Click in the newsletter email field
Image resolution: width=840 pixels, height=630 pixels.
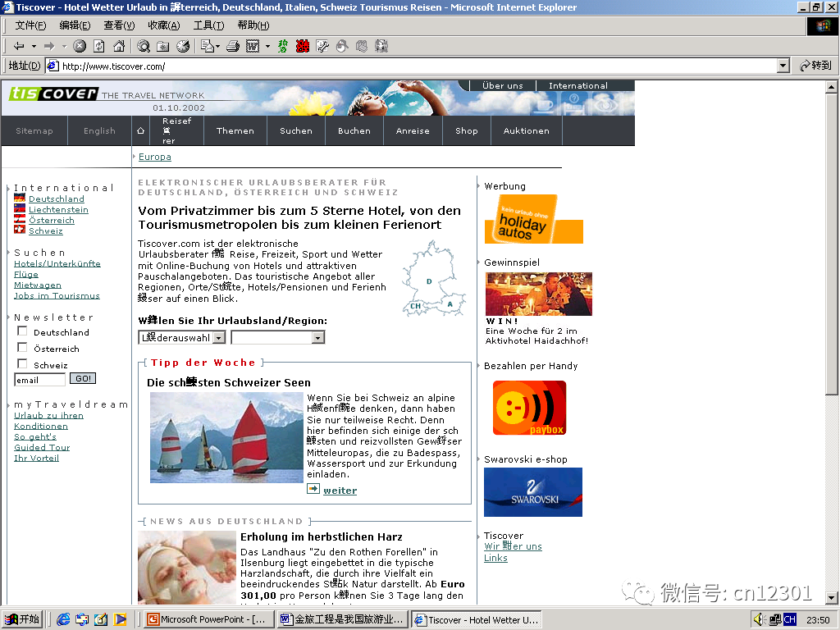pos(39,380)
